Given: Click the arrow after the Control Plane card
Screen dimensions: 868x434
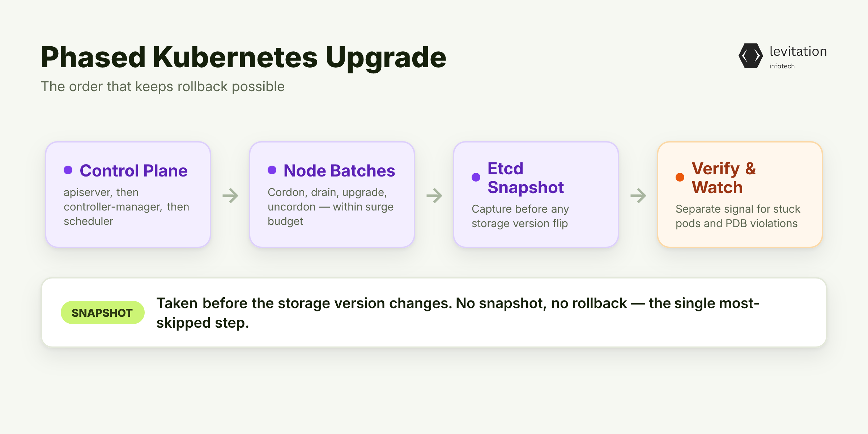Looking at the screenshot, I should (230, 196).
